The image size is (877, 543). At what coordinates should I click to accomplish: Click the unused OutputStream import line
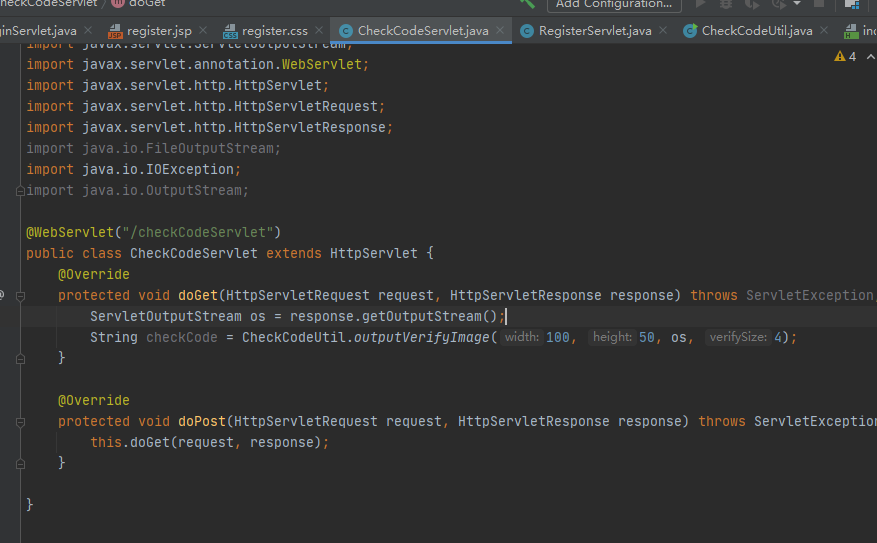coord(137,190)
